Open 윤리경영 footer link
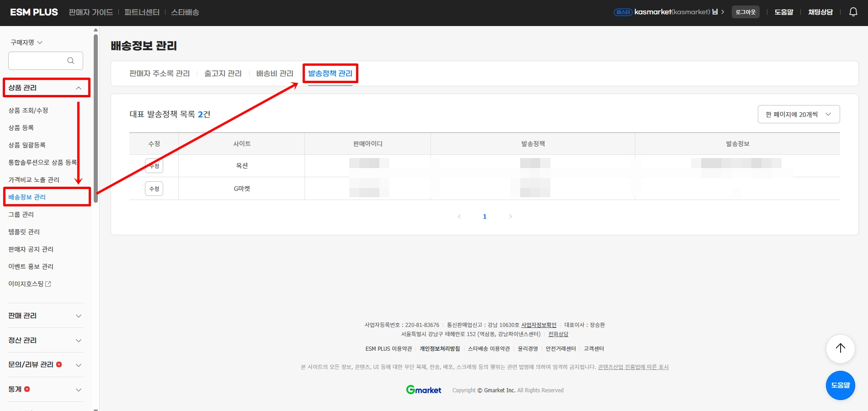 point(527,349)
